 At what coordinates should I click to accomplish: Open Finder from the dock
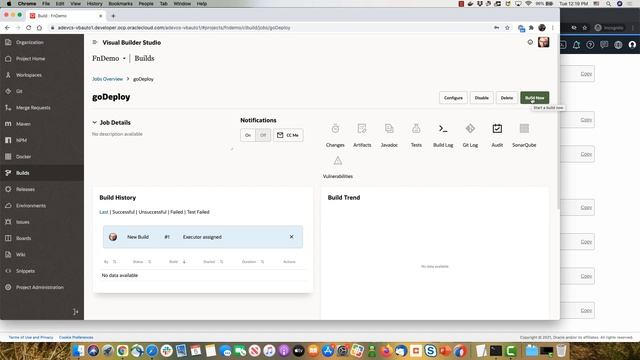(x=78, y=350)
